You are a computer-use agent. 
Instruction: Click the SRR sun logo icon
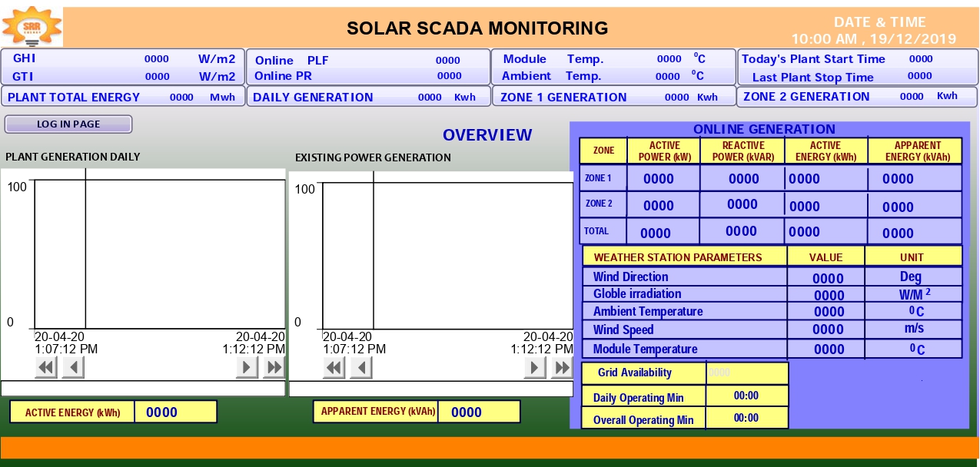point(32,27)
